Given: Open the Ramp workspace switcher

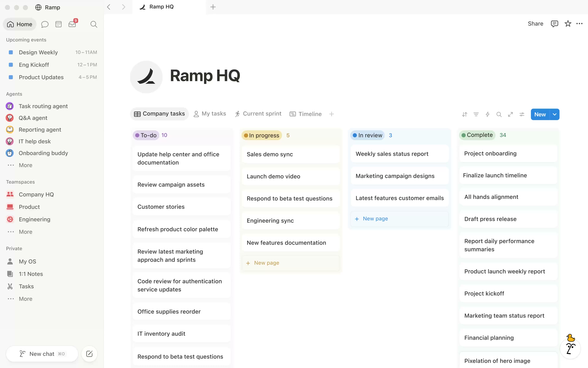Looking at the screenshot, I should [48, 7].
